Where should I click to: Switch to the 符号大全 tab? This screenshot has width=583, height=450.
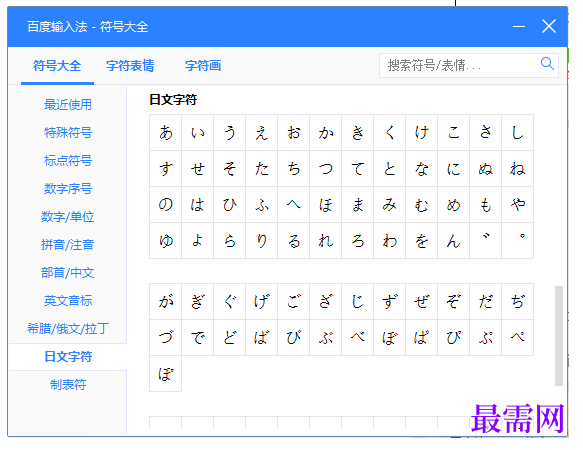pos(57,66)
